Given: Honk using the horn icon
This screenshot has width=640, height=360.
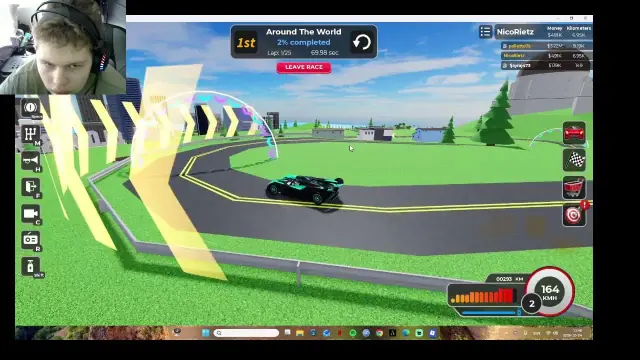Looking at the screenshot, I should (30, 161).
